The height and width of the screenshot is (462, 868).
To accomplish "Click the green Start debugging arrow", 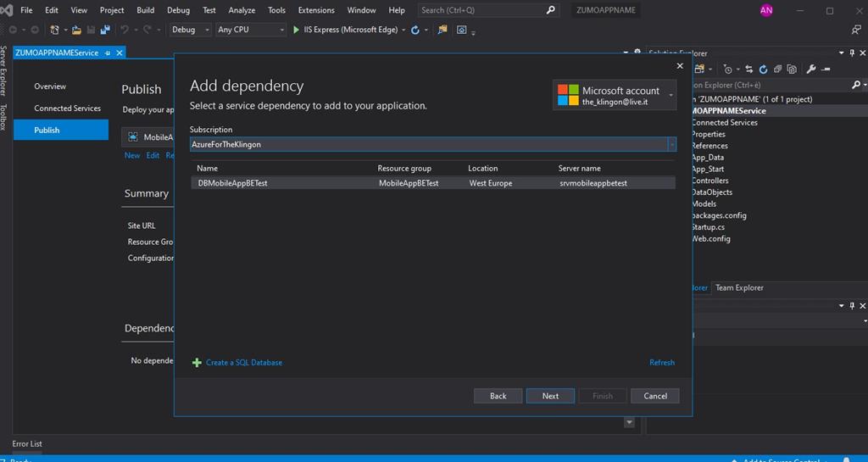I will pyautogui.click(x=296, y=30).
